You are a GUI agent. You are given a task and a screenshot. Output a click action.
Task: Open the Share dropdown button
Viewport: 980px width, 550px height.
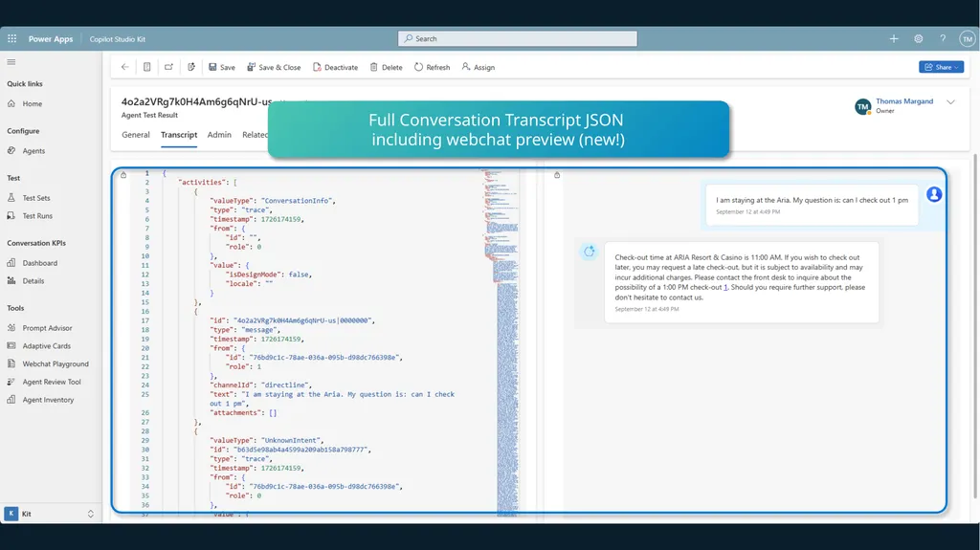tap(942, 67)
